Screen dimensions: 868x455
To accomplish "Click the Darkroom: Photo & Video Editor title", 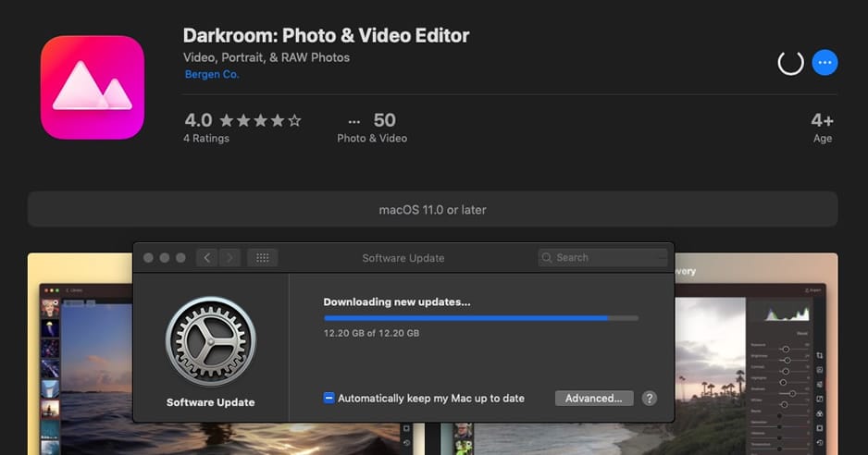I will (326, 35).
